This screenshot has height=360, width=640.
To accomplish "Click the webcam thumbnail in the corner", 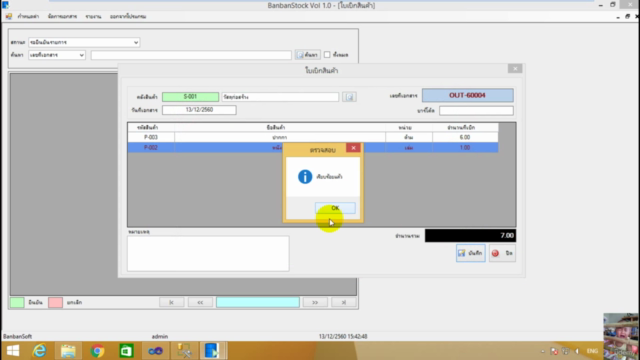I will click(621, 335).
